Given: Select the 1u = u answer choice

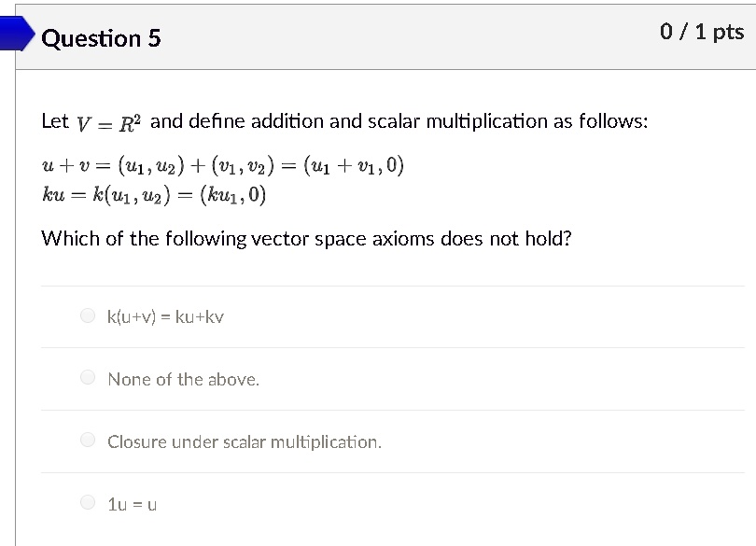Looking at the screenshot, I should pos(87,502).
